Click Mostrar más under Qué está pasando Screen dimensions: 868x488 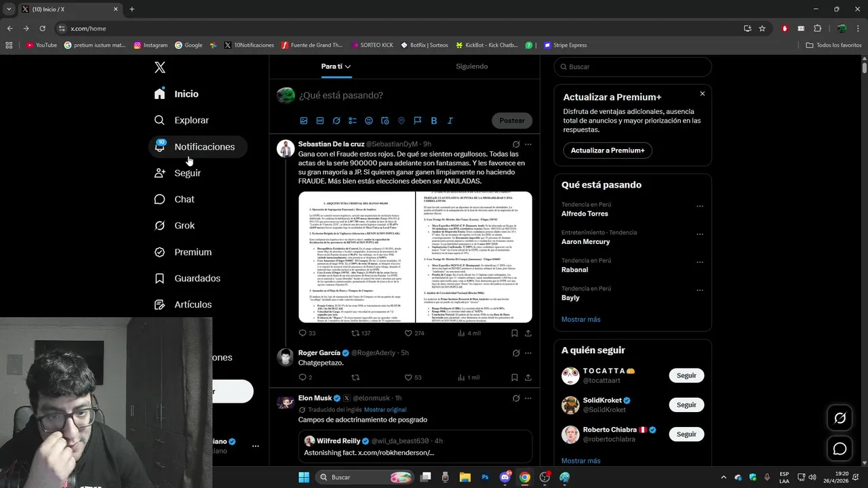tap(580, 319)
